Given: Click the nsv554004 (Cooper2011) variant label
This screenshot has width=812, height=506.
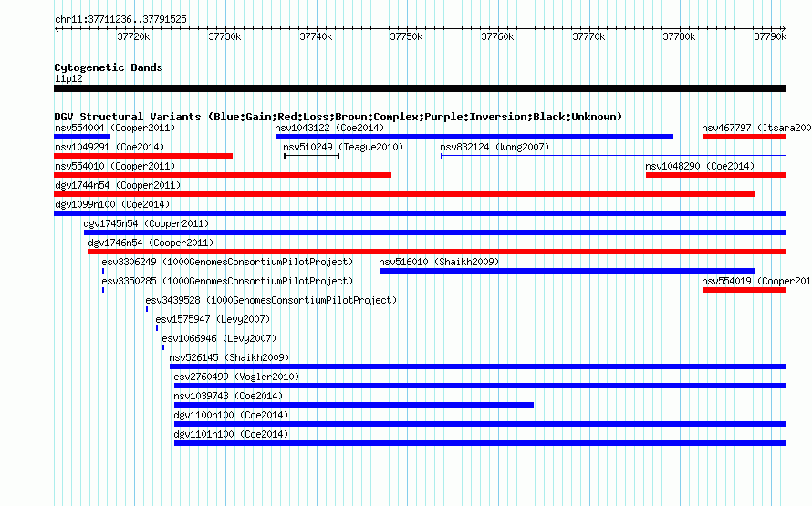Looking at the screenshot, I should pos(115,128).
